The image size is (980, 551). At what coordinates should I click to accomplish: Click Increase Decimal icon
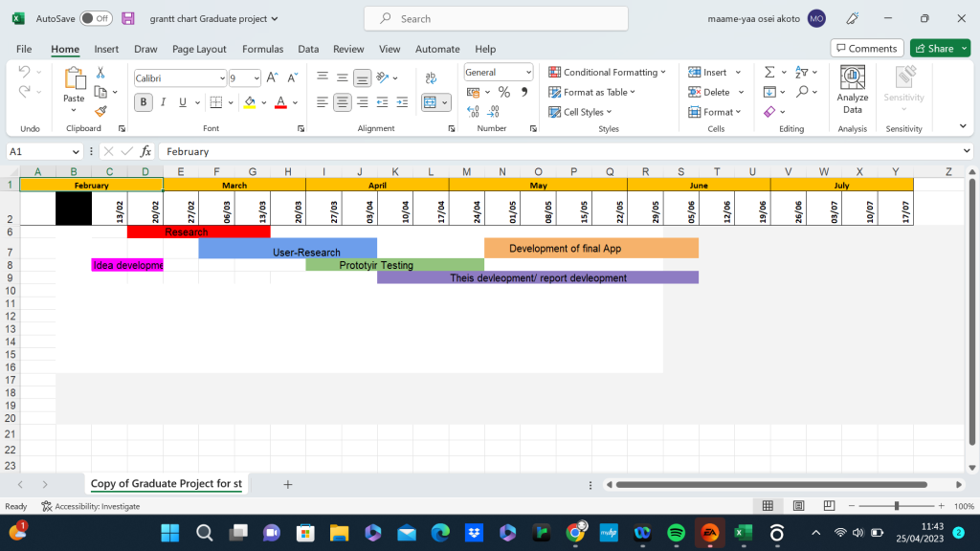473,112
